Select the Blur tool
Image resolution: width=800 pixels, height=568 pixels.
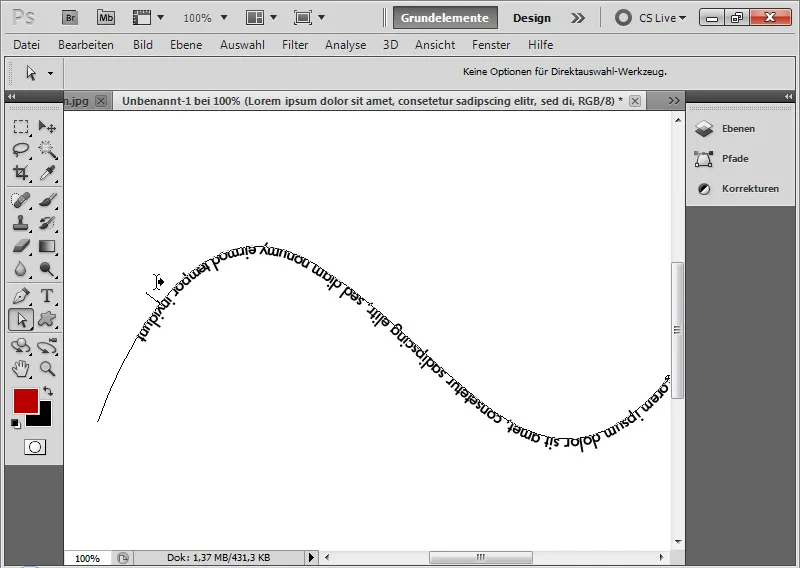[21, 269]
